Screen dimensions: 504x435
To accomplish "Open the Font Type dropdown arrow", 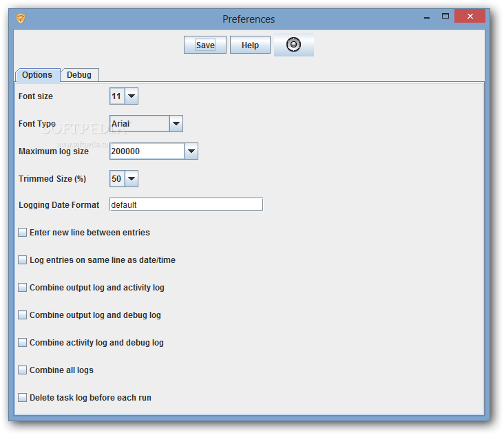I will (x=176, y=124).
